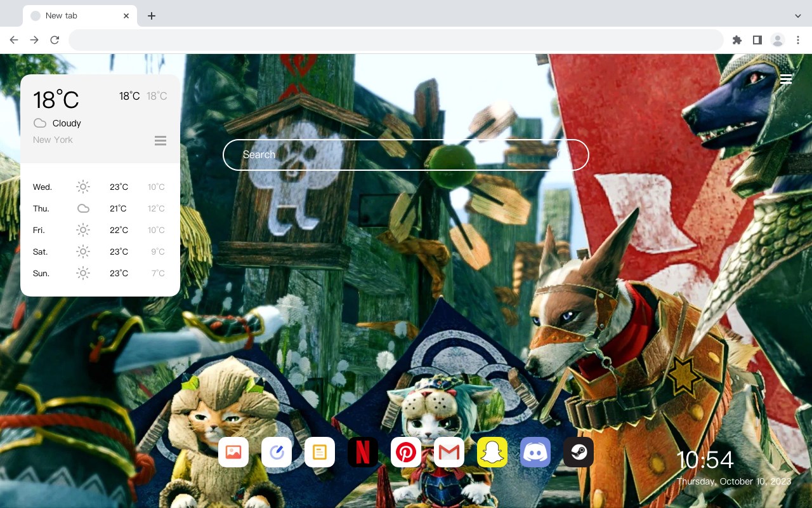812x508 pixels.
Task: Click the Sunday 7°C low temperature
Action: [x=158, y=273]
